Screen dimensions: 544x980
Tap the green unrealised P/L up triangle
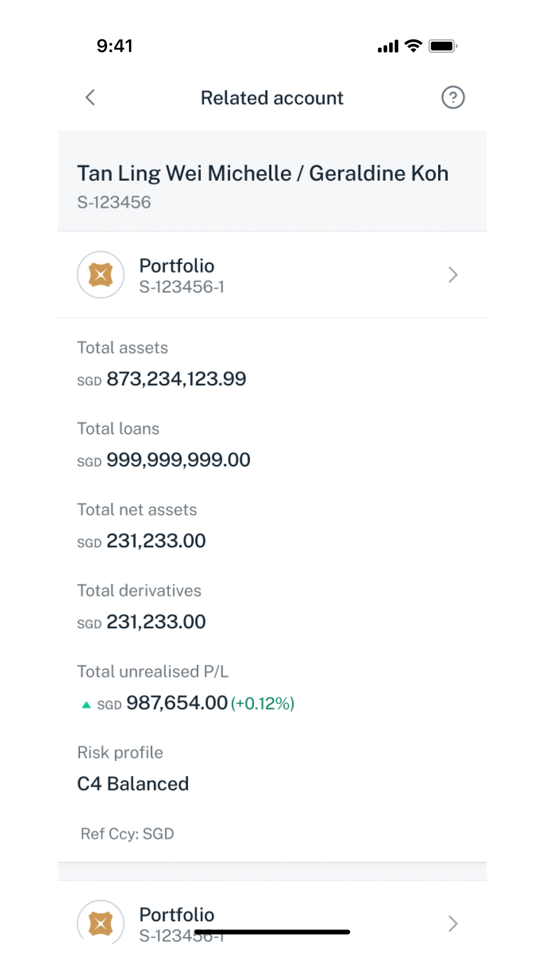(x=86, y=704)
